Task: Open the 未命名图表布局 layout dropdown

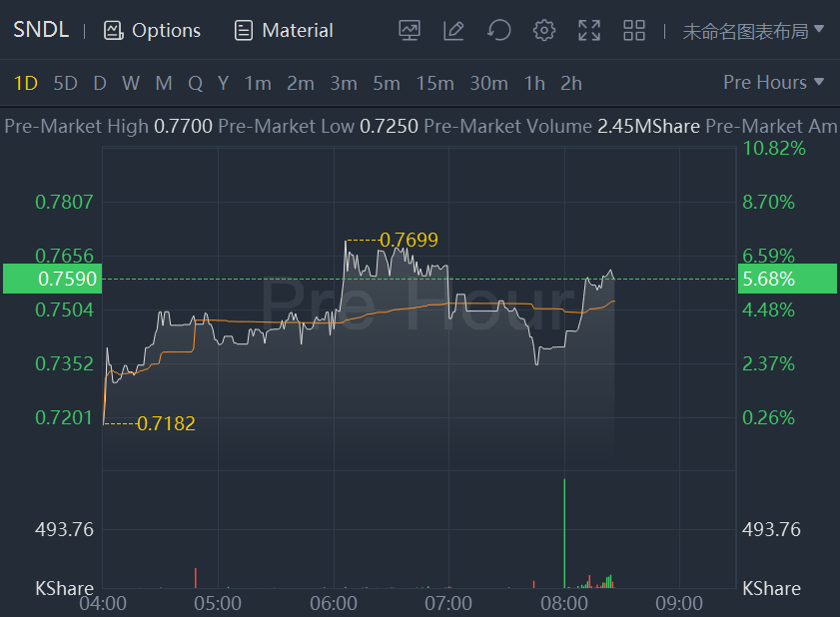Action: [753, 30]
